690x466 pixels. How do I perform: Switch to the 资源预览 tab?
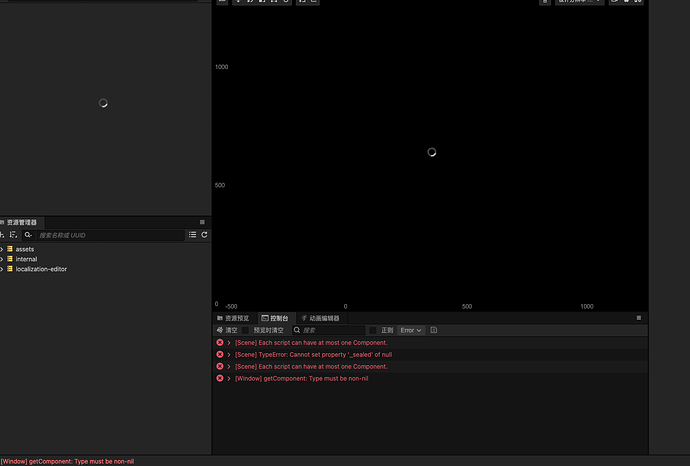click(x=233, y=318)
